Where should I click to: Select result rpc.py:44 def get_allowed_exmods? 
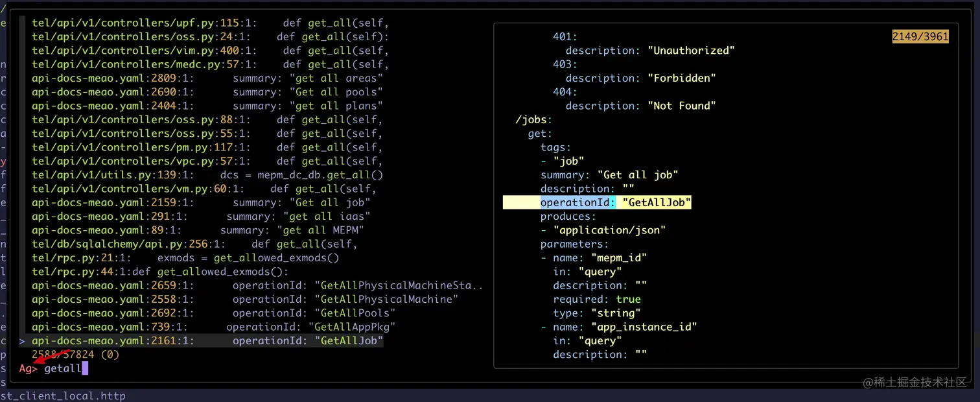(160, 272)
